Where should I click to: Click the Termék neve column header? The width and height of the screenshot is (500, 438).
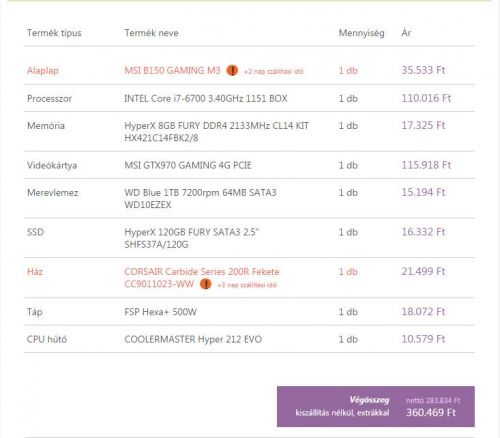151,33
